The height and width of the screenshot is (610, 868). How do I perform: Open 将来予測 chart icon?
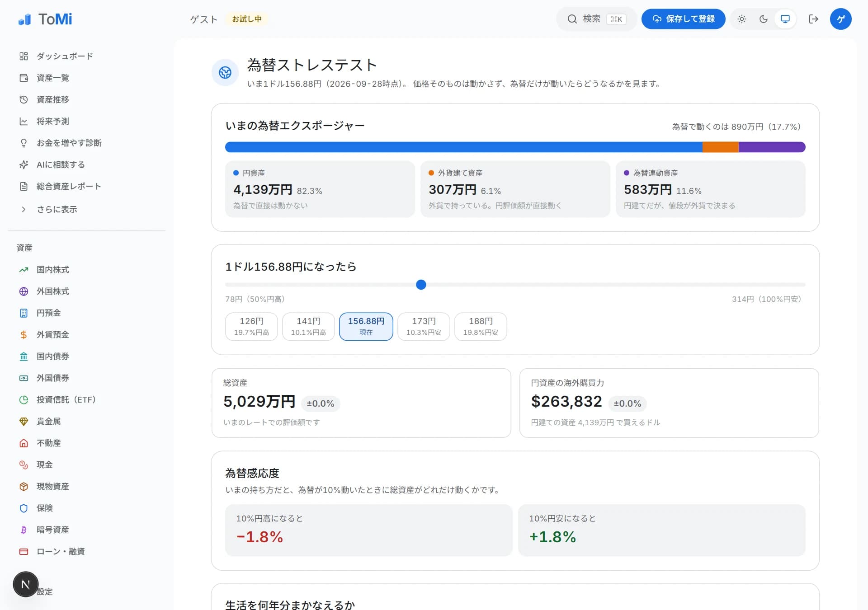[24, 121]
